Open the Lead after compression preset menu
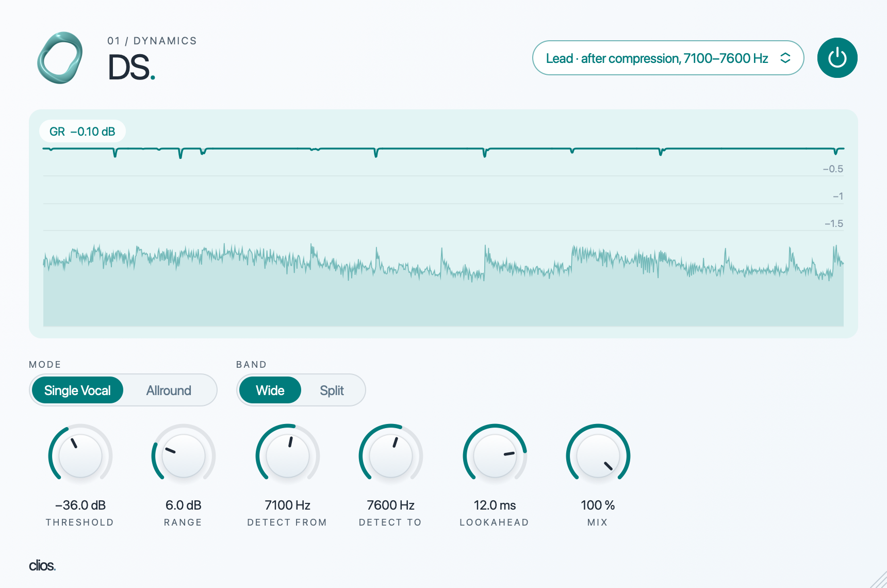Viewport: 887px width, 588px height. [x=668, y=58]
